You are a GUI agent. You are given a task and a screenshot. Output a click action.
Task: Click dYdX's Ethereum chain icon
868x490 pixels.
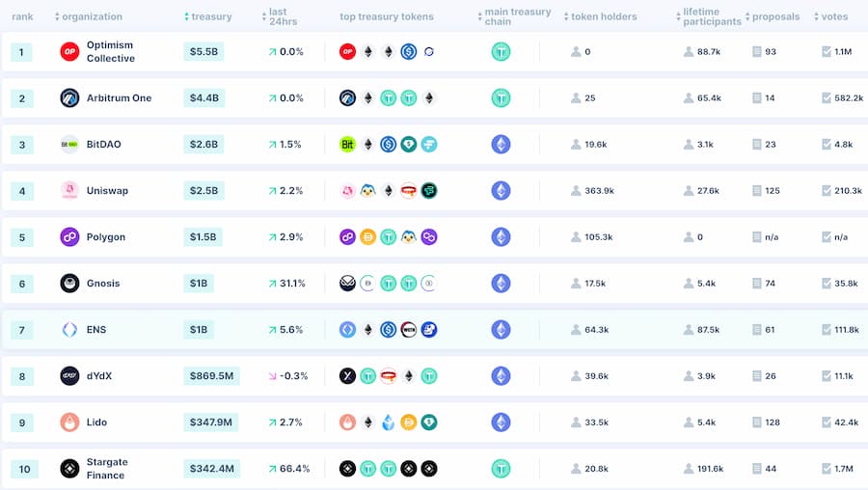pyautogui.click(x=501, y=376)
